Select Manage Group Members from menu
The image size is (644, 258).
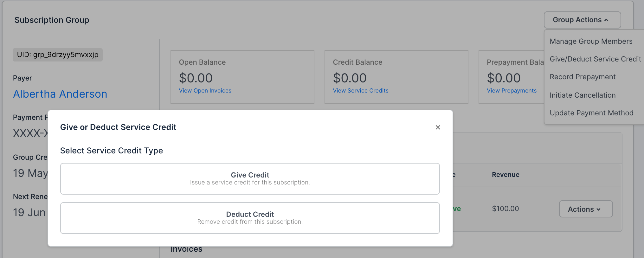pos(591,42)
